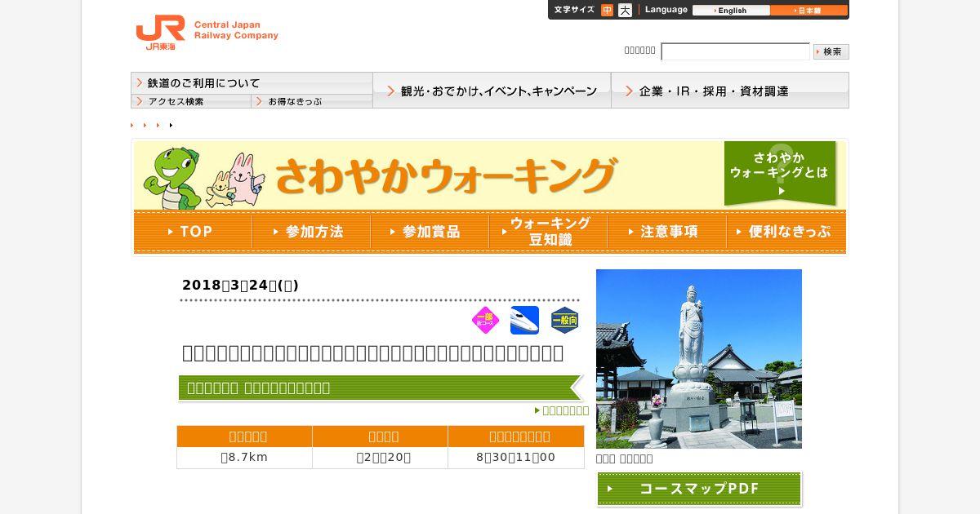Set text size to medium (中)
980x514 pixels.
pyautogui.click(x=607, y=11)
